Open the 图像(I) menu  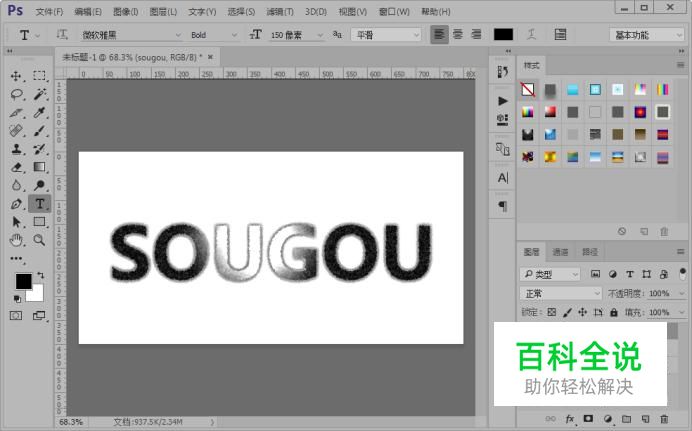[x=125, y=11]
